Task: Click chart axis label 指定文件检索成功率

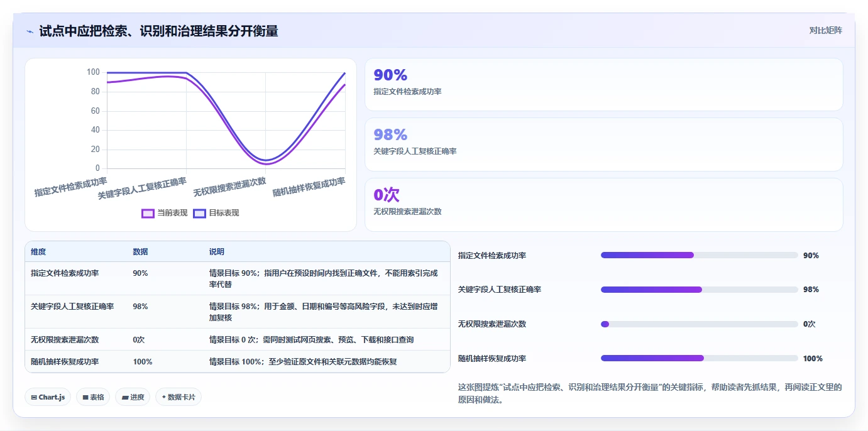Action: click(x=70, y=187)
